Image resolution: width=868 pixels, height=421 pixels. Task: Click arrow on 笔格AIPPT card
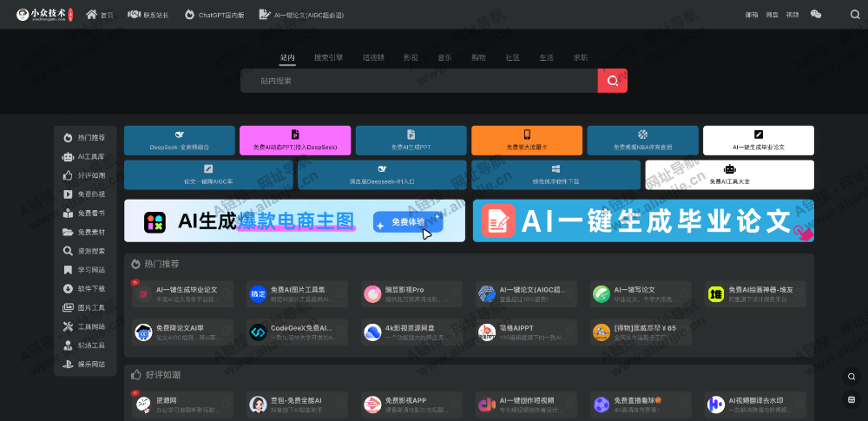tap(570, 332)
